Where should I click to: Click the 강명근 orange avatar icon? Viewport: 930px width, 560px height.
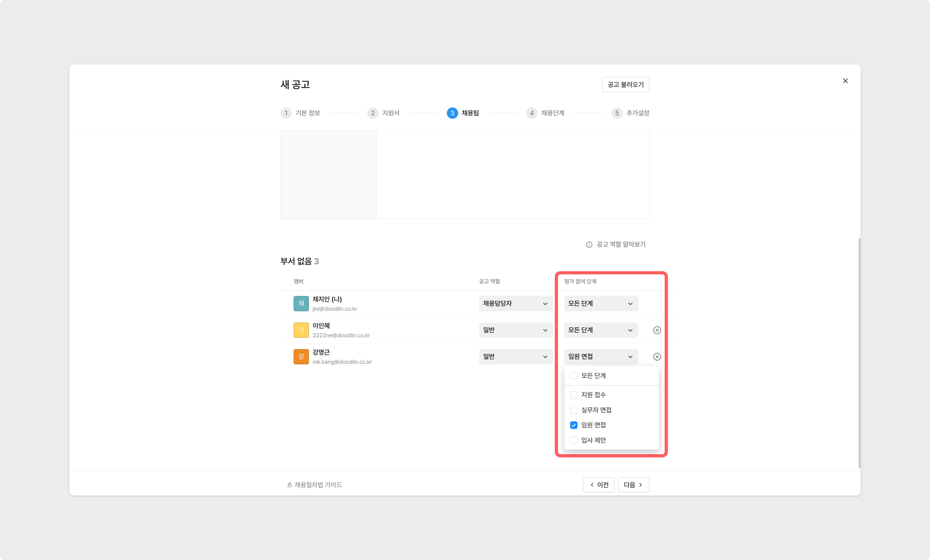pos(301,356)
